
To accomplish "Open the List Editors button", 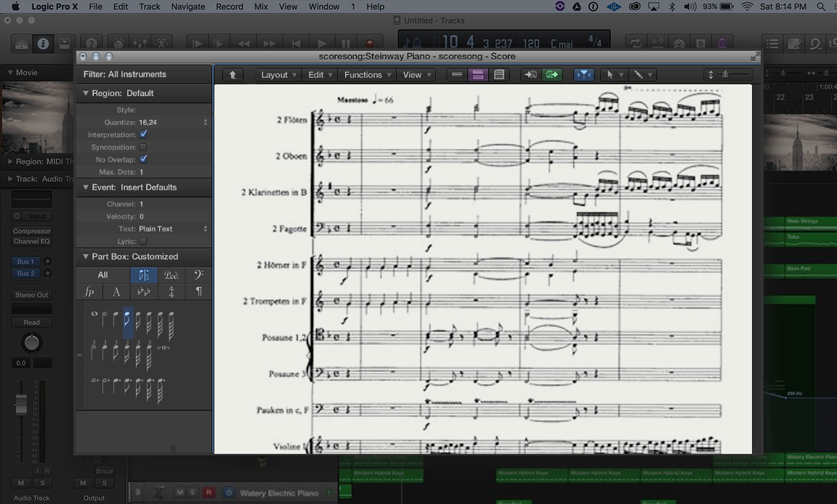I will 772,44.
